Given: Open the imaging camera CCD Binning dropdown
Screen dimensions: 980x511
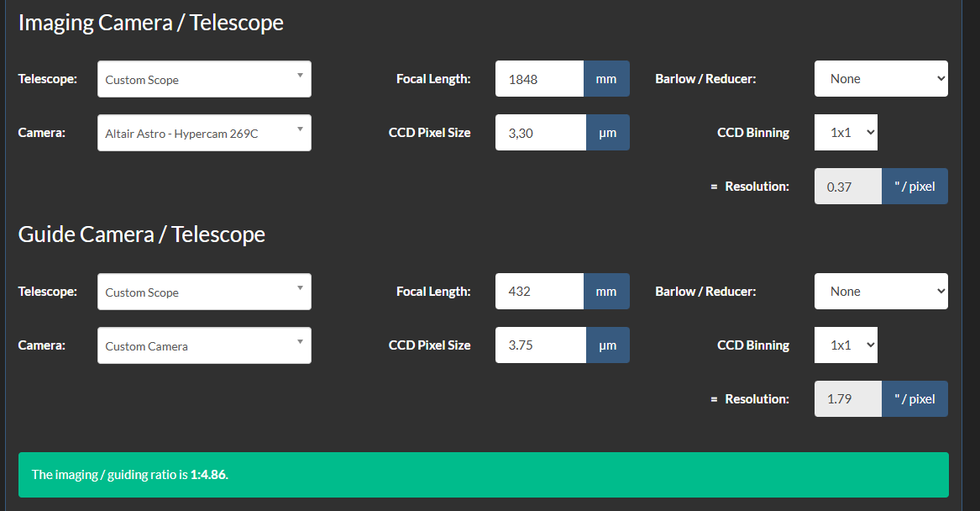Looking at the screenshot, I should (x=846, y=133).
